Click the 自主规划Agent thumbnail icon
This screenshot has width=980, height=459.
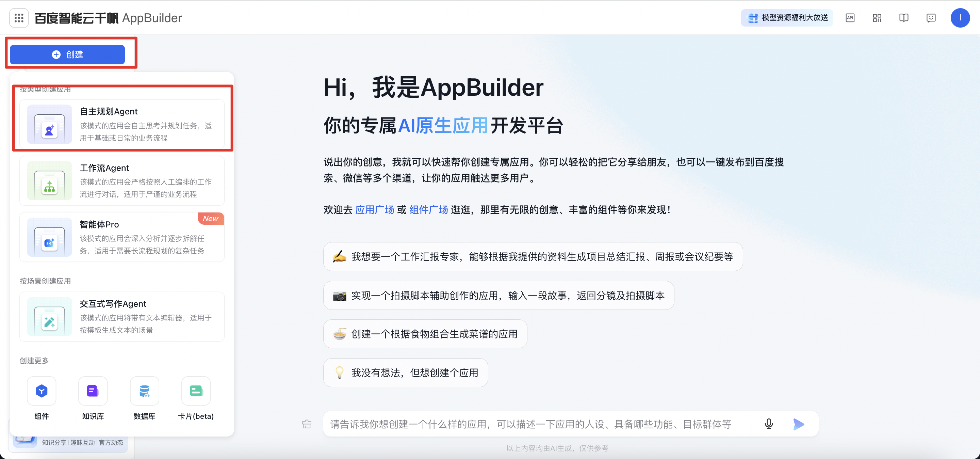click(49, 124)
